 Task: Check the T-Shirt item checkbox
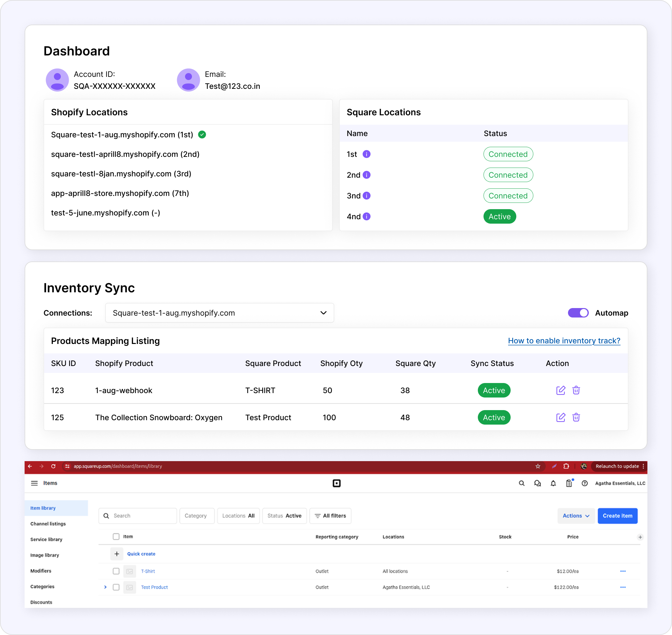click(116, 571)
